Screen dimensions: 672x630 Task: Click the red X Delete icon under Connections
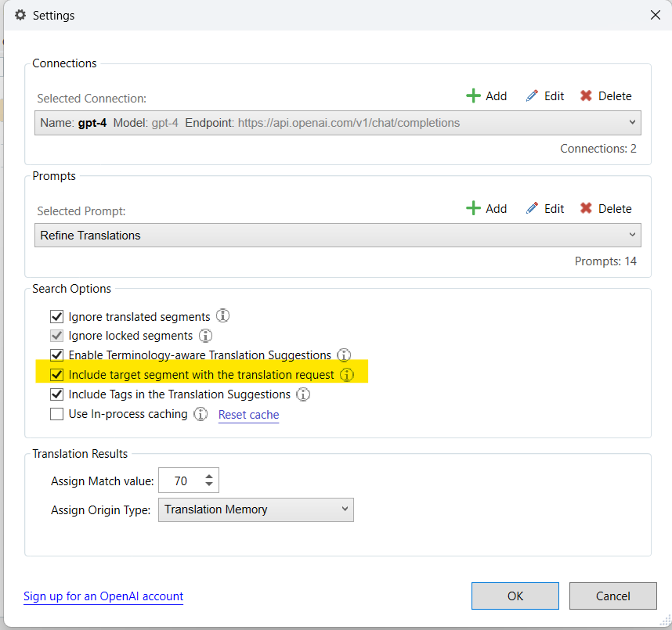(x=586, y=95)
